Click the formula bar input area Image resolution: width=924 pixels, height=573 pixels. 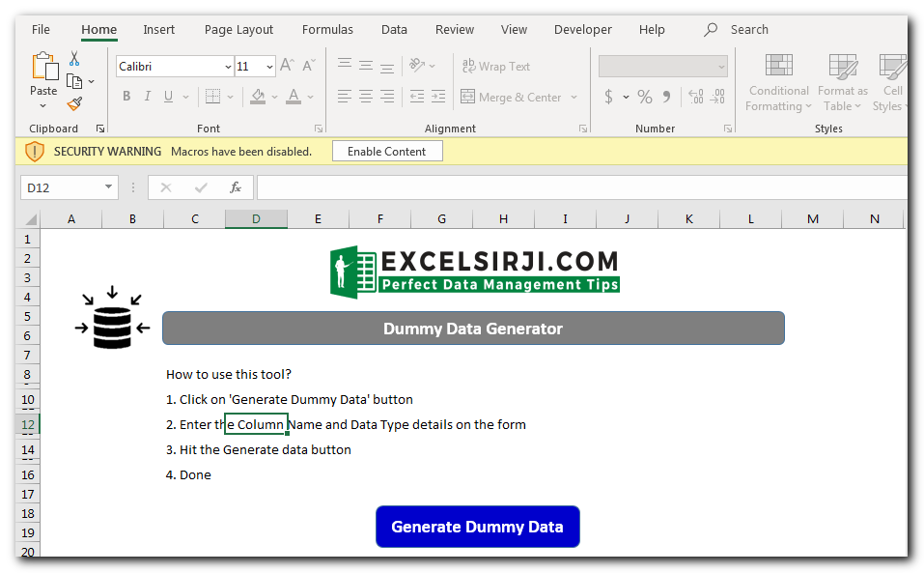click(x=582, y=187)
